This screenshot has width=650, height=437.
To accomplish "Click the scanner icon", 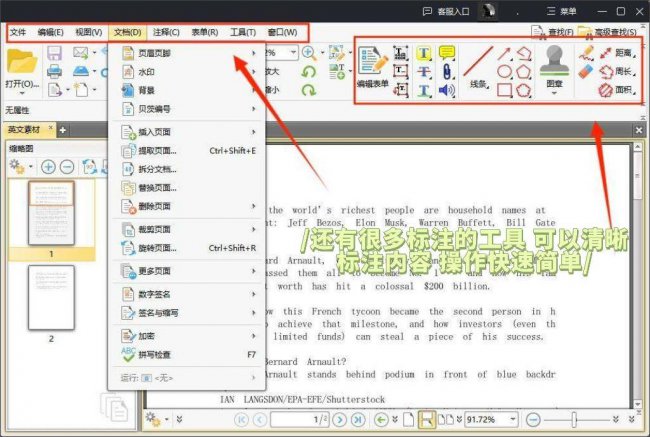I will point(80,71).
